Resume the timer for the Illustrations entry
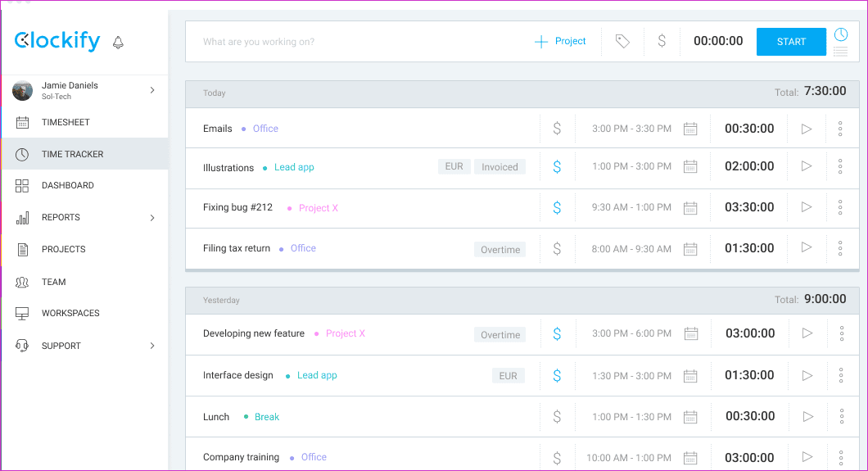Viewport: 868px width, 471px height. [x=807, y=166]
